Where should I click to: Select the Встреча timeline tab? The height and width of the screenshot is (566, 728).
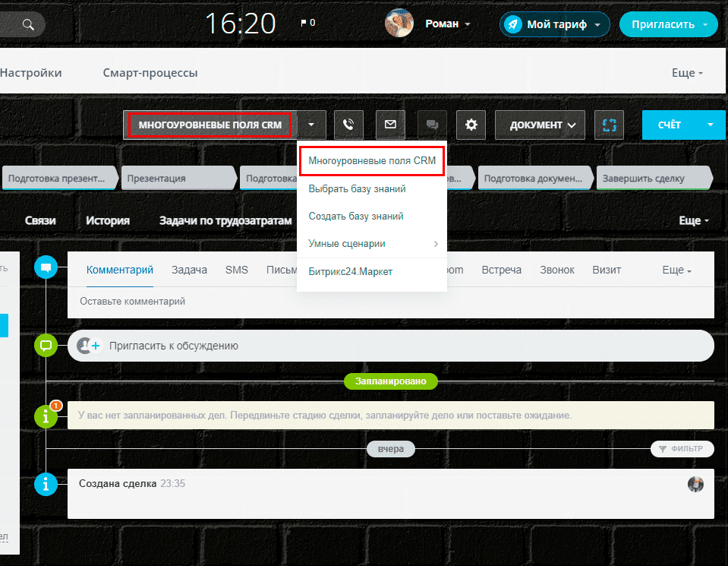pyautogui.click(x=502, y=270)
